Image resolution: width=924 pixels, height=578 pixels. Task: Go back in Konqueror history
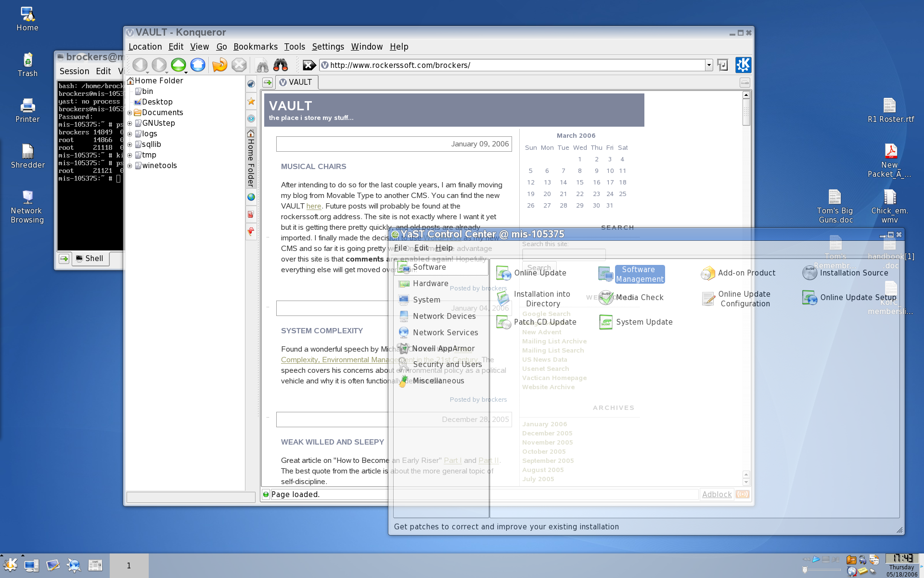click(x=140, y=65)
